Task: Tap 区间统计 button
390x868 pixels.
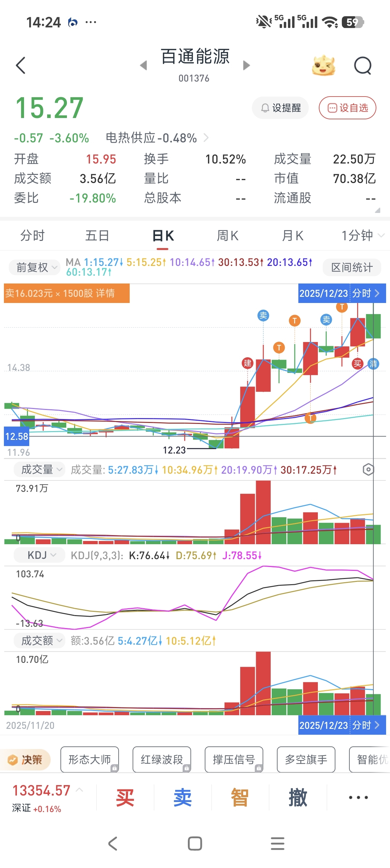Action: pyautogui.click(x=352, y=268)
